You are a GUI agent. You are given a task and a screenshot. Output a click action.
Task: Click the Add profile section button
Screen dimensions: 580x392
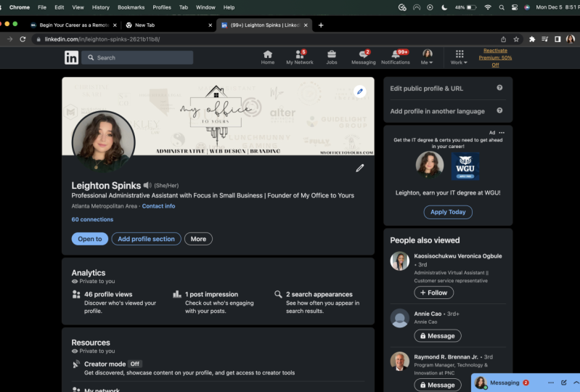point(146,239)
